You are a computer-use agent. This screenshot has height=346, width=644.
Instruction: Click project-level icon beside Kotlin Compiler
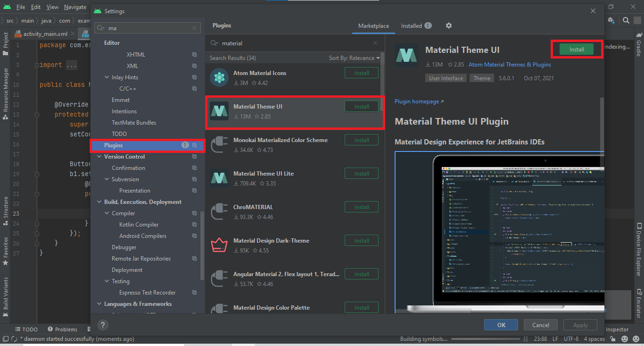[194, 225]
